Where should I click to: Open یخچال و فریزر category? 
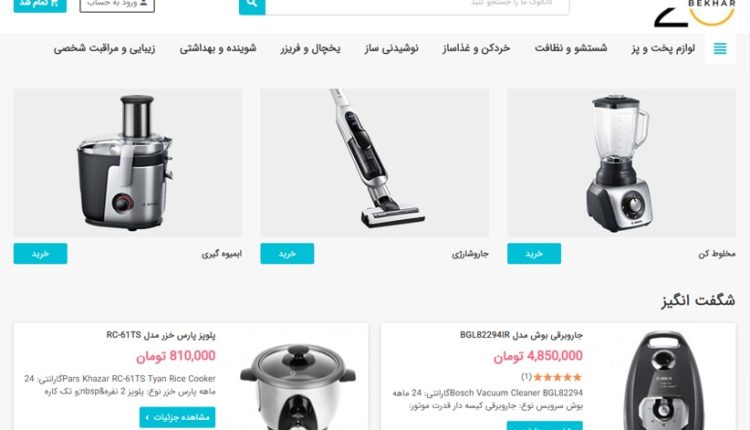click(x=310, y=48)
